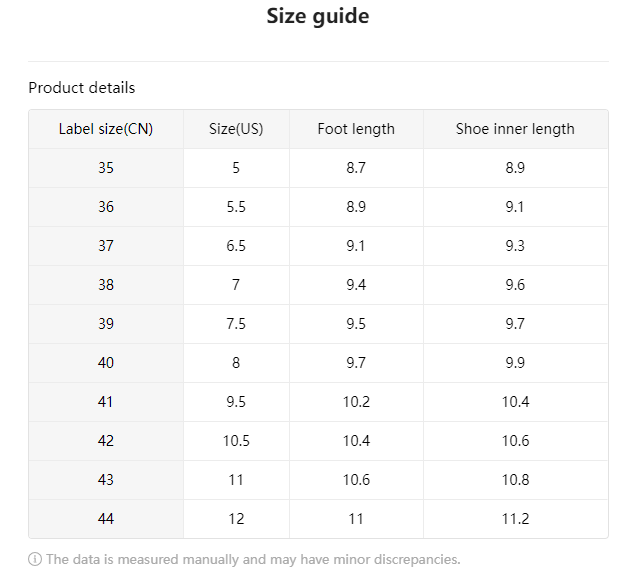Image resolution: width=637 pixels, height=585 pixels.
Task: Click the info icon beside the measurement note
Action: click(x=35, y=560)
